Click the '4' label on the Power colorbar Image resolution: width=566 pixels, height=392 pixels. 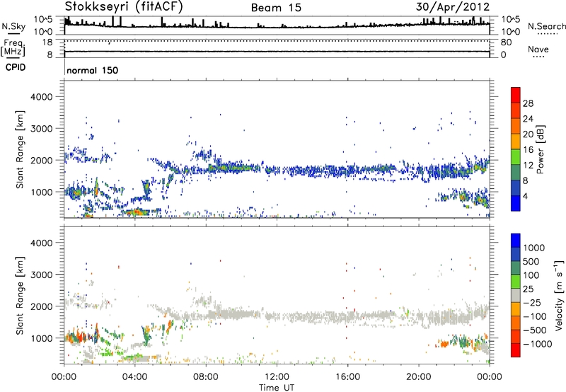pos(526,196)
